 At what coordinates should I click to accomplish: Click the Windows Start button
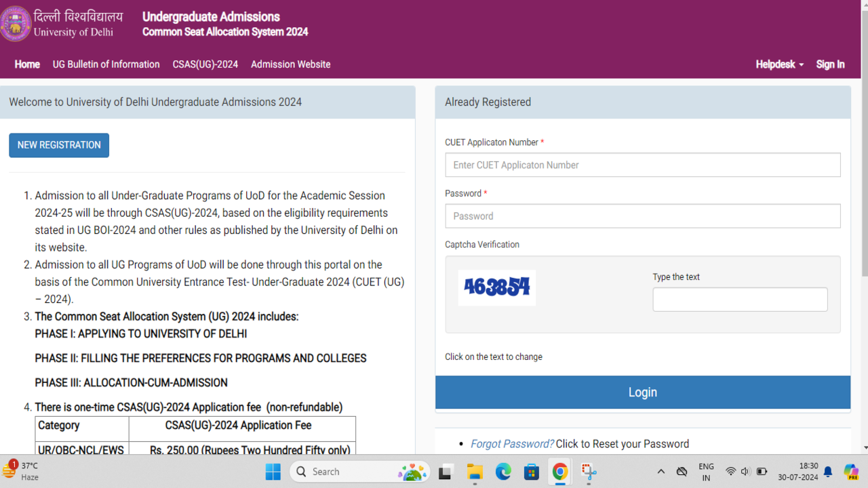click(x=273, y=472)
